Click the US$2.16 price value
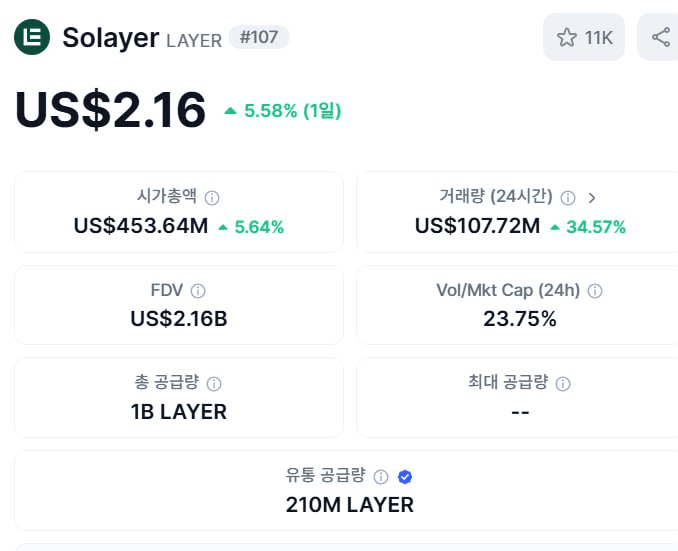 click(110, 110)
